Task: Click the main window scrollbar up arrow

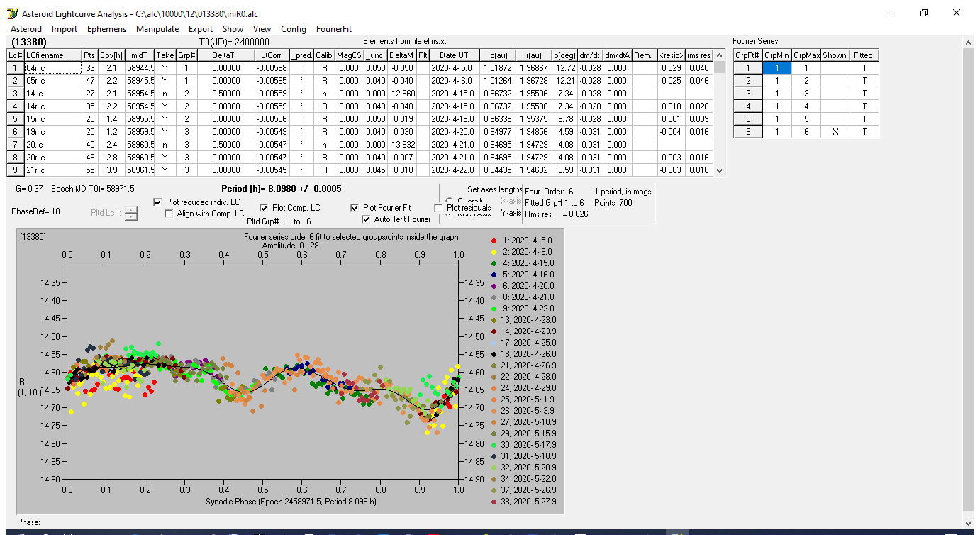Action: (x=969, y=42)
